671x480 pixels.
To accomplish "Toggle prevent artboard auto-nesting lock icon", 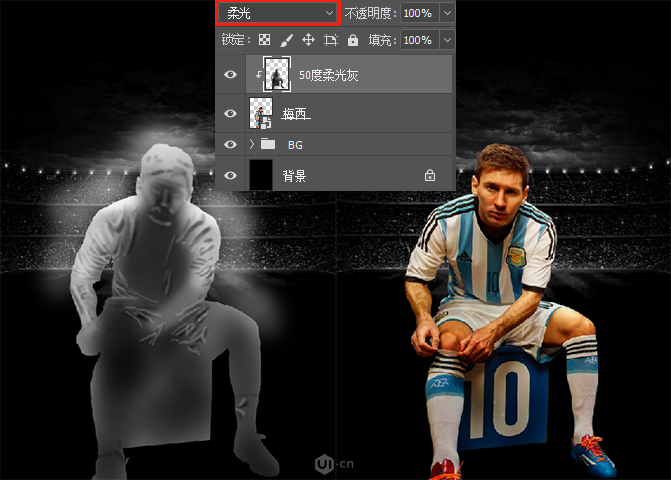I will pyautogui.click(x=330, y=40).
